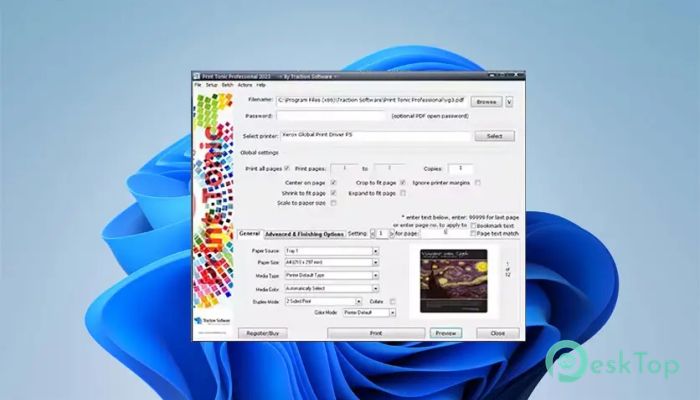Open the Batch menu
The image size is (700, 400).
pos(228,85)
